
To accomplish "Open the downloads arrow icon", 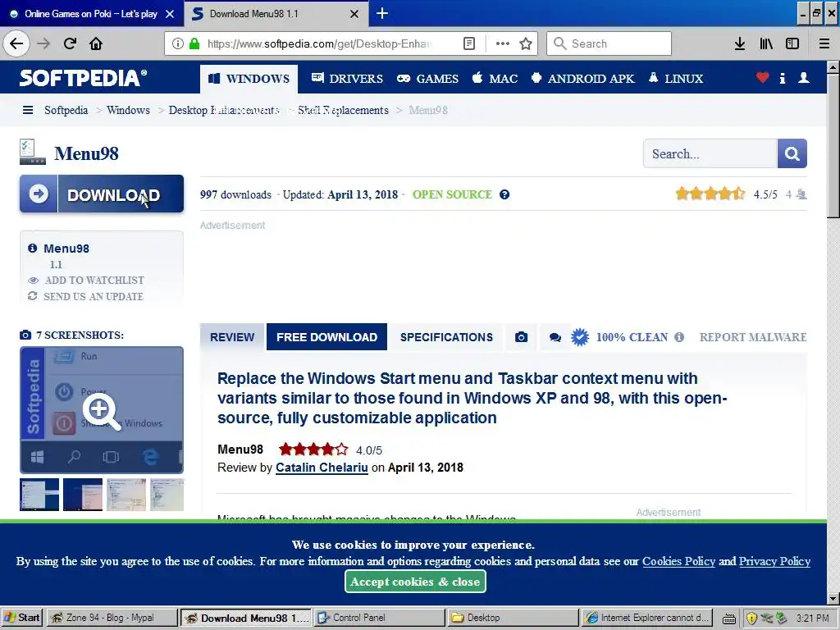I will (740, 43).
